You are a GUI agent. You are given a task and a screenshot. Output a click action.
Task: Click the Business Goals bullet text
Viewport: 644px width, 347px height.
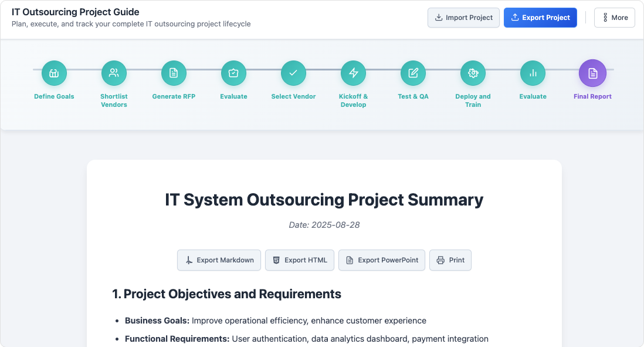[276, 321]
